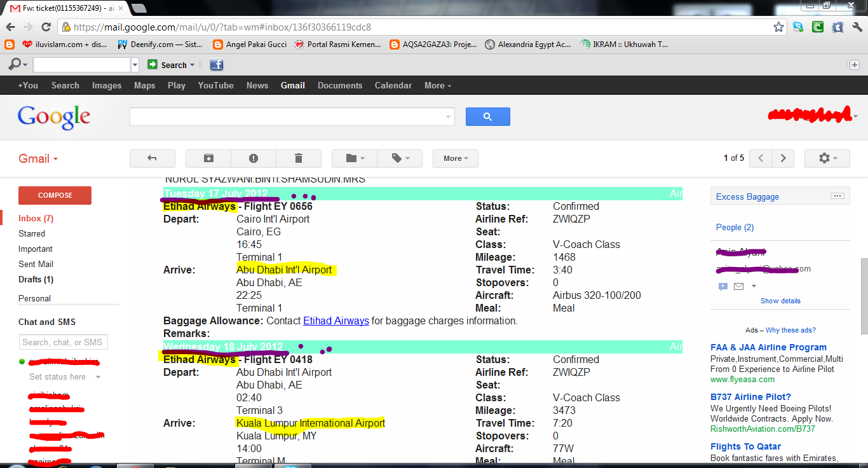Image resolution: width=868 pixels, height=468 pixels.
Task: Open the iluvislam.com bookmark
Action: tap(64, 45)
